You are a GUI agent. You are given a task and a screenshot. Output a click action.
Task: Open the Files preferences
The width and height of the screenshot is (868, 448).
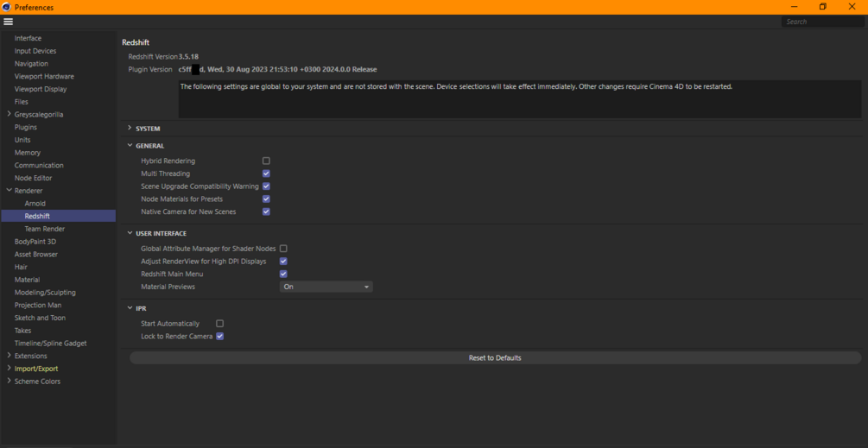[x=21, y=102]
